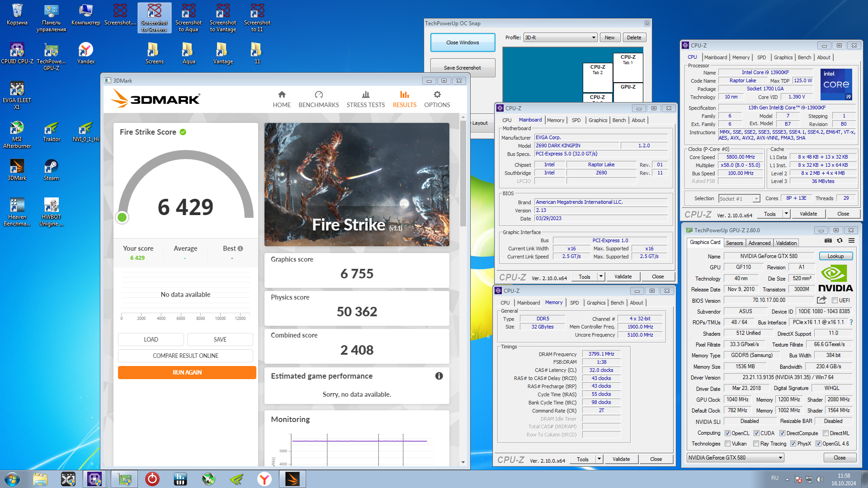Toggle PhysX checkbox in GPU-Z
This screenshot has height=488, width=868.
[x=793, y=444]
